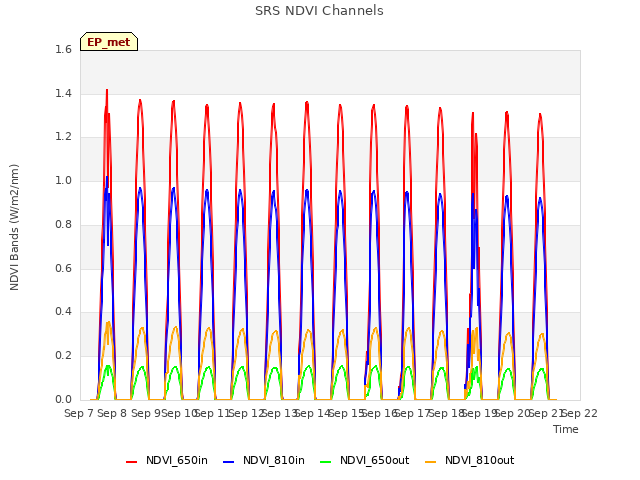This screenshot has height=480, width=640.
Task: Click the 1.2 y-axis tick label
Action: [x=63, y=137]
